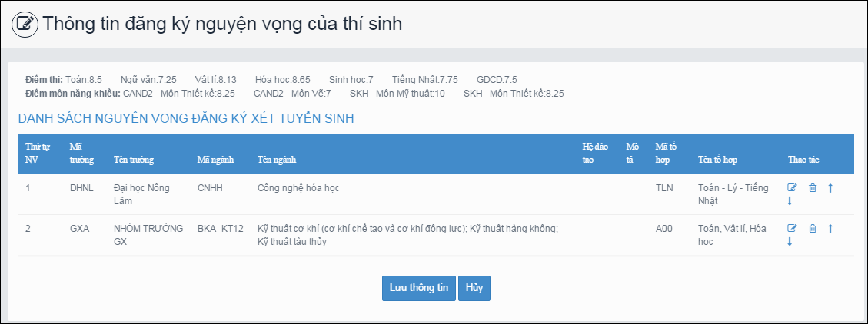Move wish 1 up with arrow icon
The image size is (868, 324).
tap(830, 187)
